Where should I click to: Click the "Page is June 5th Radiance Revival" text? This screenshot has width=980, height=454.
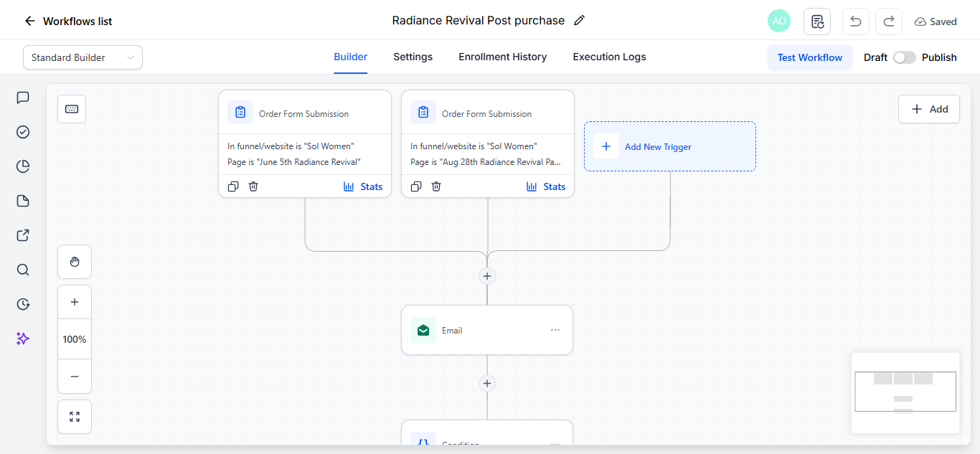pos(294,162)
